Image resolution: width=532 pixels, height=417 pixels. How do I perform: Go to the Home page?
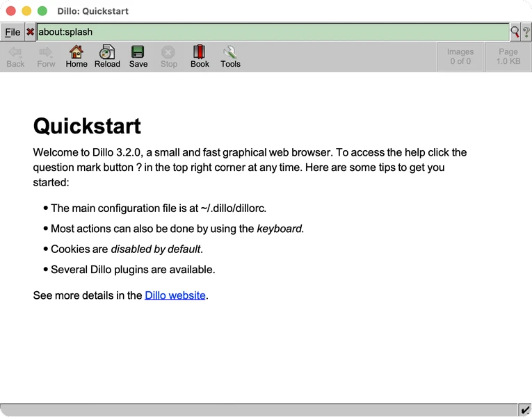[76, 57]
